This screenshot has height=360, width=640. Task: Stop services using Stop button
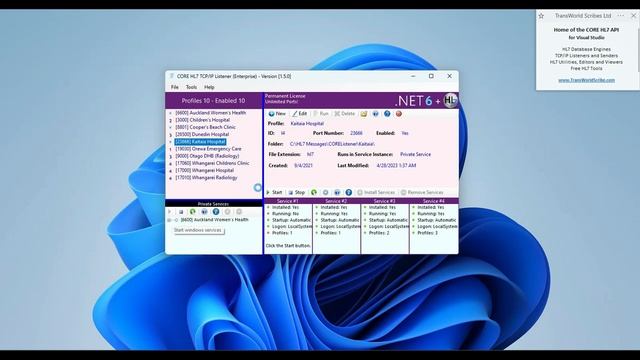pyautogui.click(x=297, y=192)
